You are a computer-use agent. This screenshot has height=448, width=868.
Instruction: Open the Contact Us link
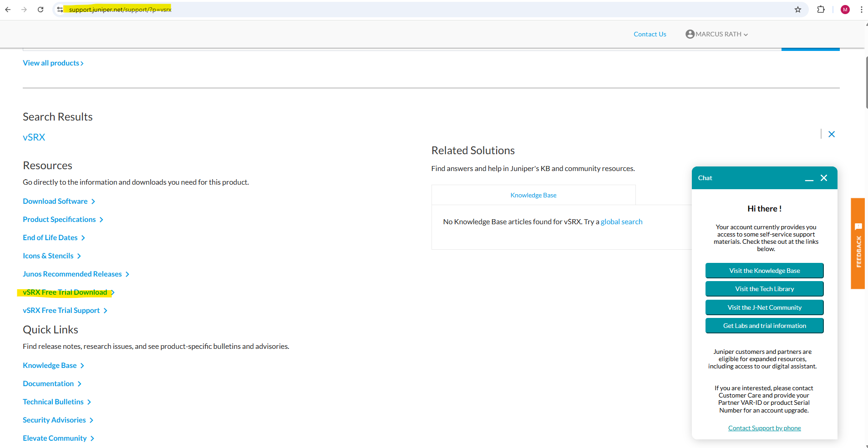pos(650,34)
